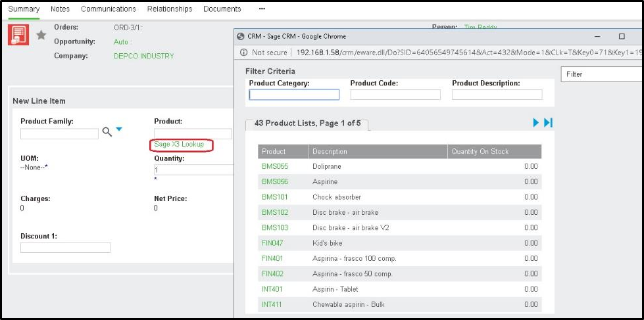Maximize the Sage CRM popup window
The image size is (644, 320).
(621, 36)
